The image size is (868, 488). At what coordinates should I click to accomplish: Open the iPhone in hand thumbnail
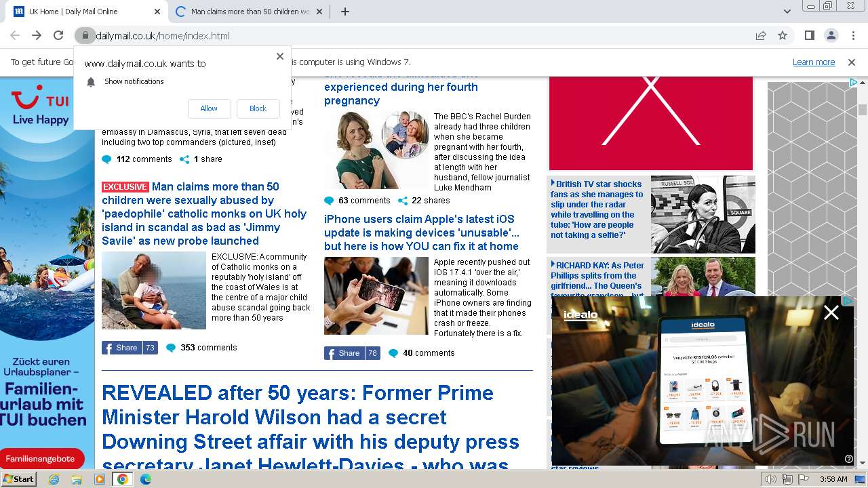376,296
